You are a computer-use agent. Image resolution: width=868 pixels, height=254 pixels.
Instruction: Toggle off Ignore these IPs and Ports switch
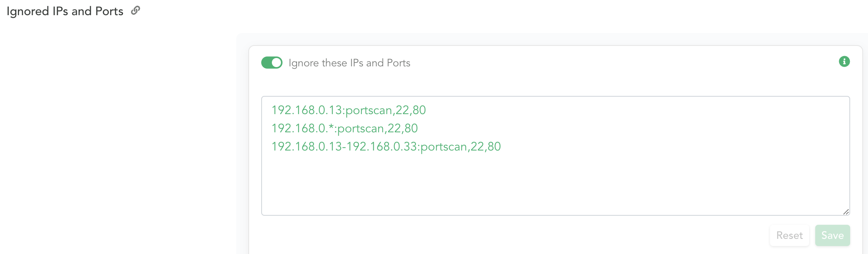pyautogui.click(x=272, y=63)
